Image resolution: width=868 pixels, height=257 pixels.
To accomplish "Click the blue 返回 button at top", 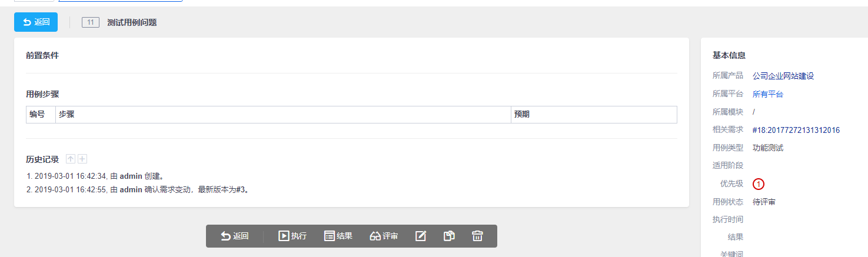I will pos(36,22).
